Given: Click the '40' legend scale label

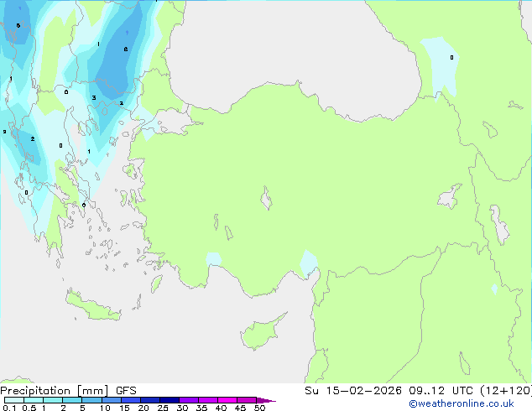Looking at the screenshot, I should (221, 408).
